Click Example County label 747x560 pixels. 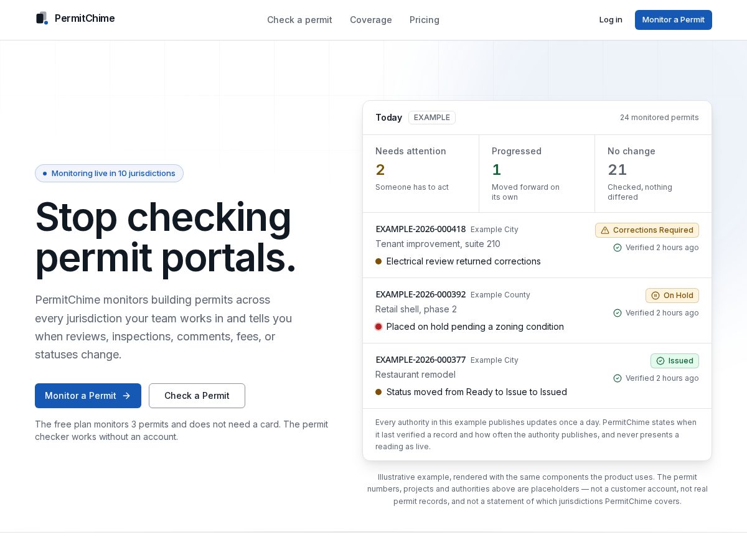click(x=500, y=295)
